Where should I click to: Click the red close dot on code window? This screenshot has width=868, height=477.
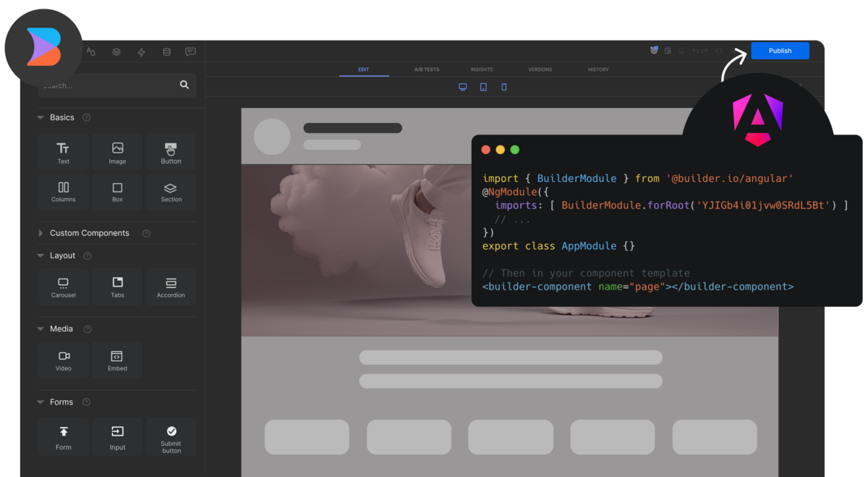pyautogui.click(x=486, y=150)
